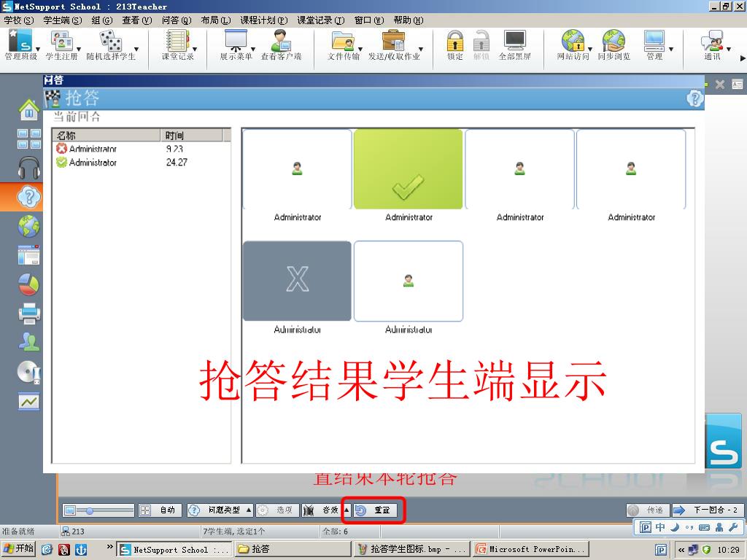
Task: Open the pie chart survey sidebar icon
Action: click(29, 284)
